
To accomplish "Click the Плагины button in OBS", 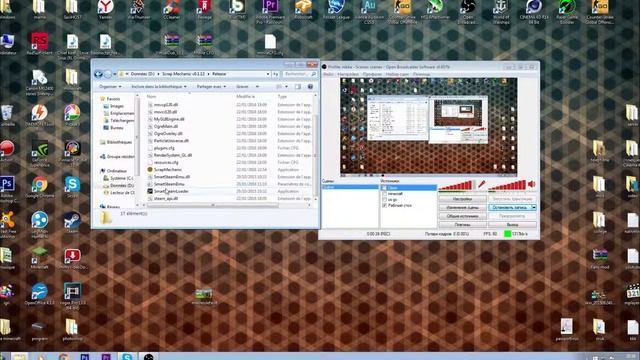I will coord(462,224).
